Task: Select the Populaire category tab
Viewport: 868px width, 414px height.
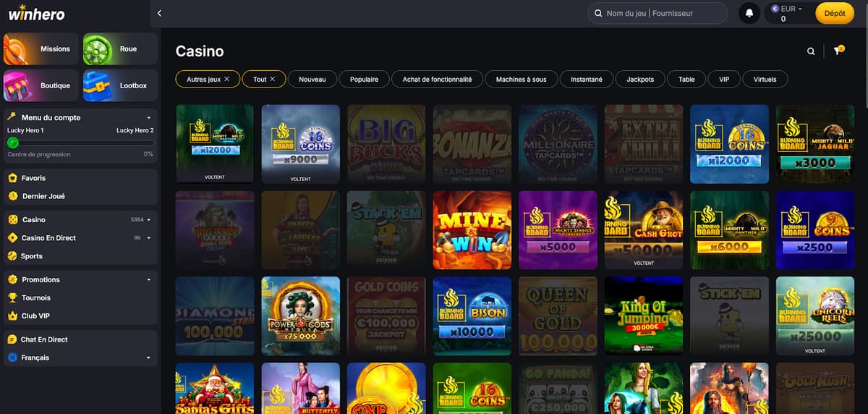Action: click(x=364, y=79)
